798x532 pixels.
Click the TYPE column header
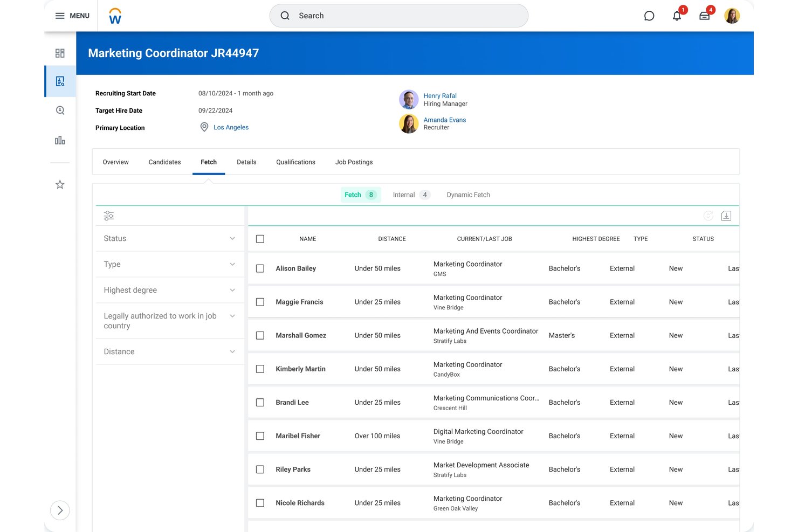tap(641, 239)
